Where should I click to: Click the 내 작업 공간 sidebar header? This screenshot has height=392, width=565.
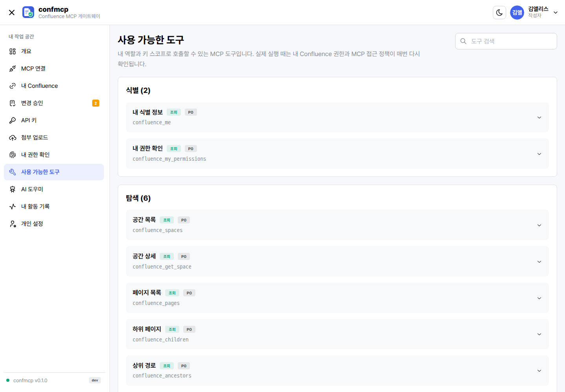pyautogui.click(x=21, y=36)
